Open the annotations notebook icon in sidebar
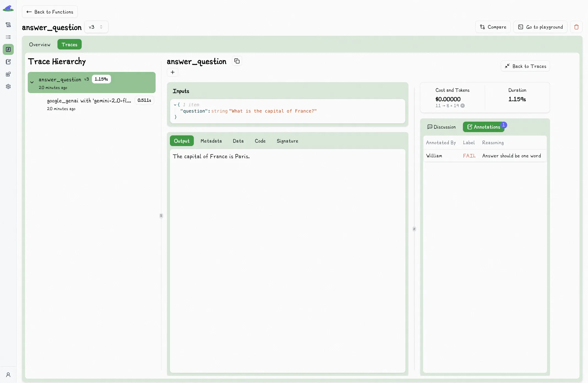Viewport: 588px width, 383px height. coord(8,61)
